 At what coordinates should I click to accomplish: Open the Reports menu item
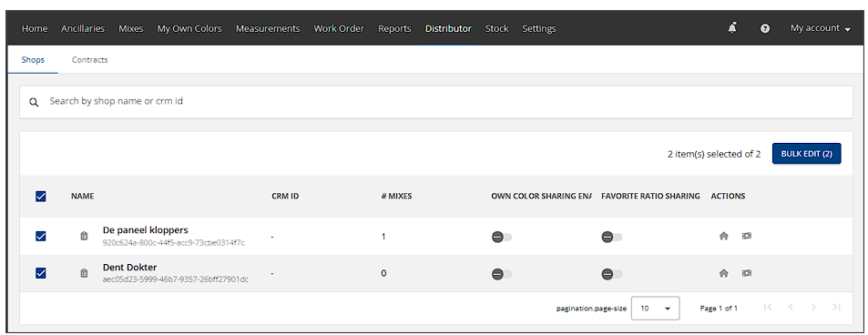394,28
